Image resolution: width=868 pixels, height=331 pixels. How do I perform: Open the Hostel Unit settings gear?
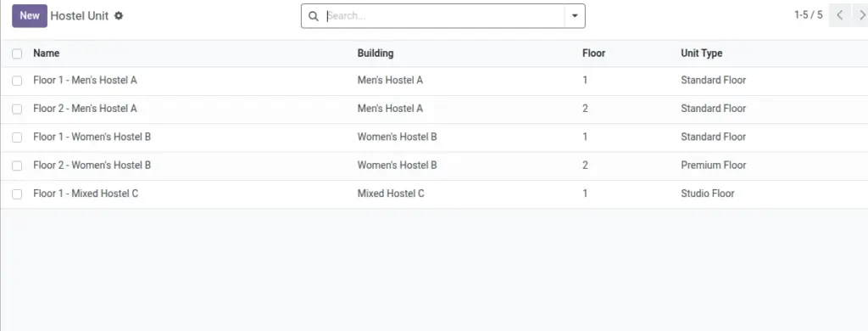(119, 15)
